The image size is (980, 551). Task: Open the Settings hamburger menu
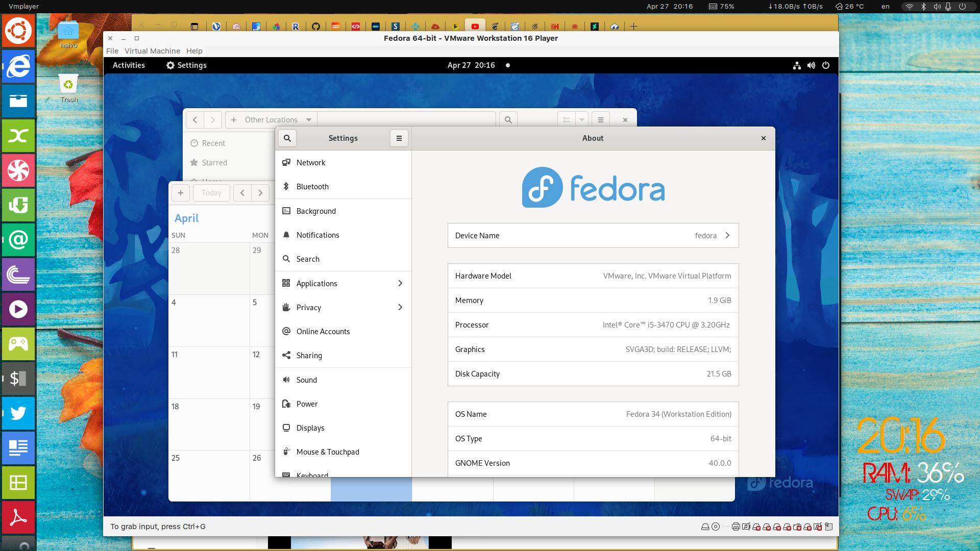coord(399,138)
